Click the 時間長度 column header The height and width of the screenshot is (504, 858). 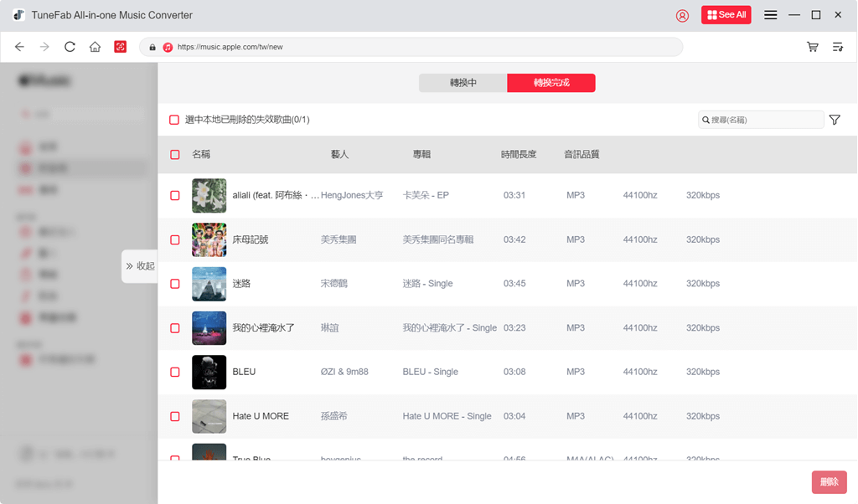[518, 155]
